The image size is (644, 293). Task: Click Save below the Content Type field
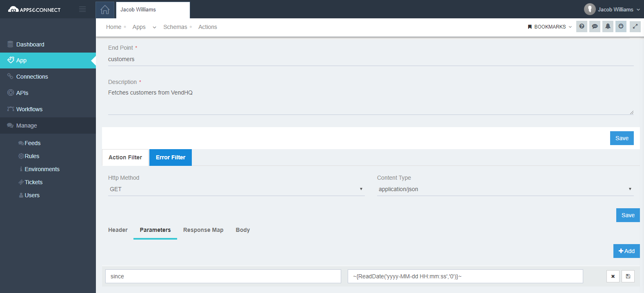click(x=628, y=215)
